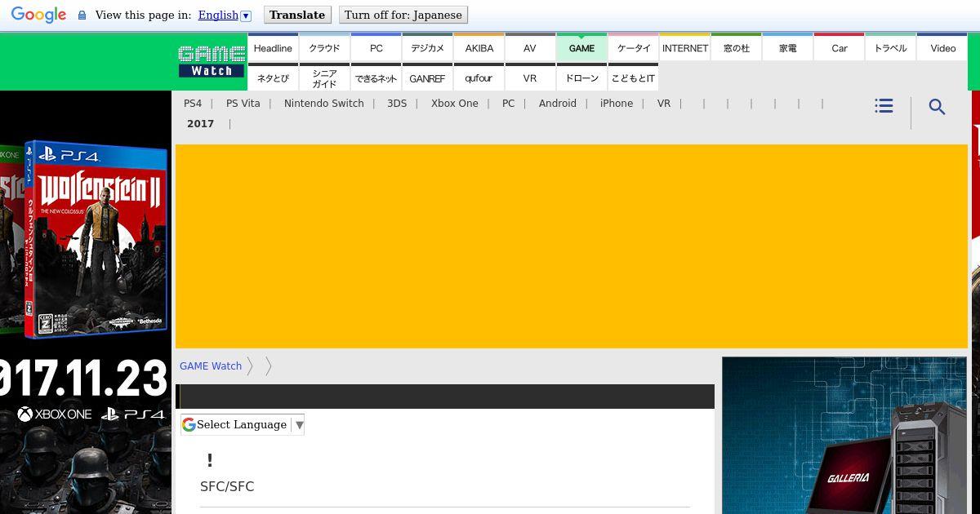The width and height of the screenshot is (980, 514).
Task: Open the Video site tab
Action: (x=942, y=47)
